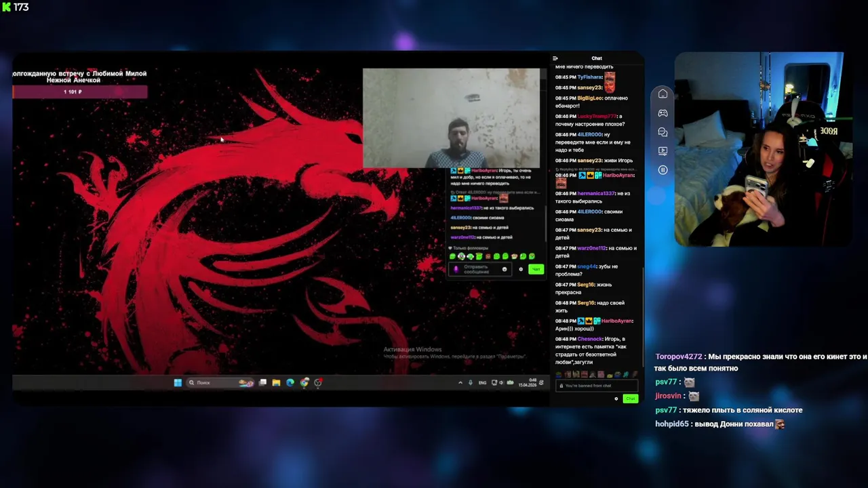Open File Explorer from the taskbar
Viewport: 868px width, 488px height.
point(276,382)
